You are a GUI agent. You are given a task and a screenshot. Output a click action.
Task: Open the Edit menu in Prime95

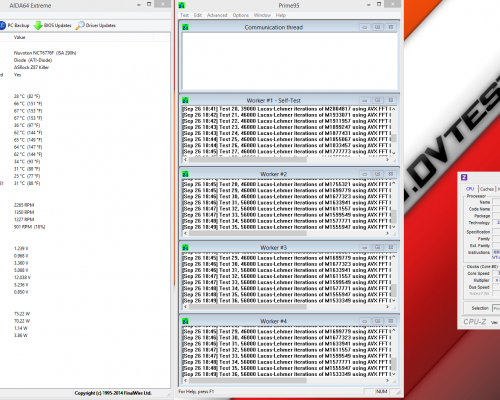coord(198,15)
